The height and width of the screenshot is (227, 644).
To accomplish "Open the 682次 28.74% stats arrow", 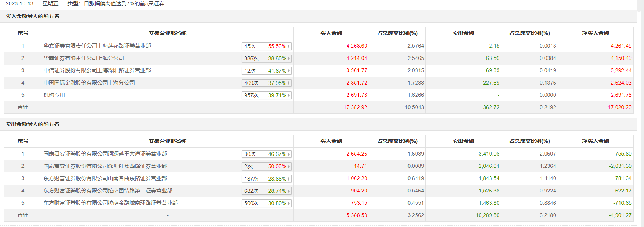I will (289, 191).
